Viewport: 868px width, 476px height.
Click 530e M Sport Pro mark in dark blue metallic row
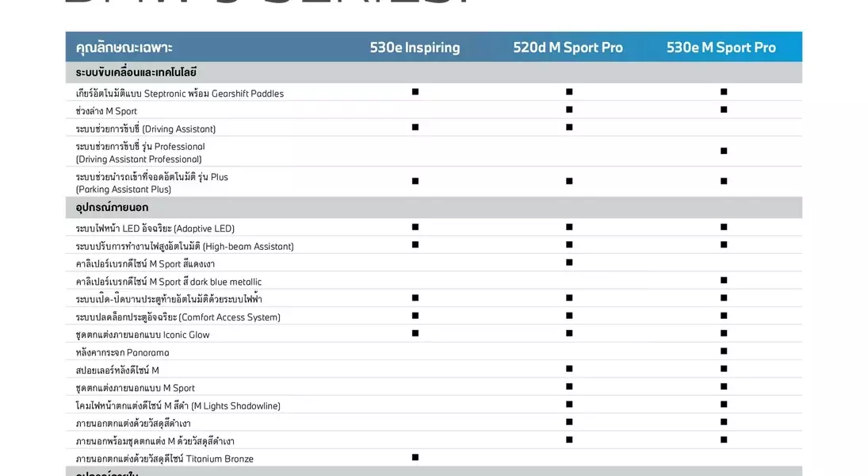(x=724, y=280)
